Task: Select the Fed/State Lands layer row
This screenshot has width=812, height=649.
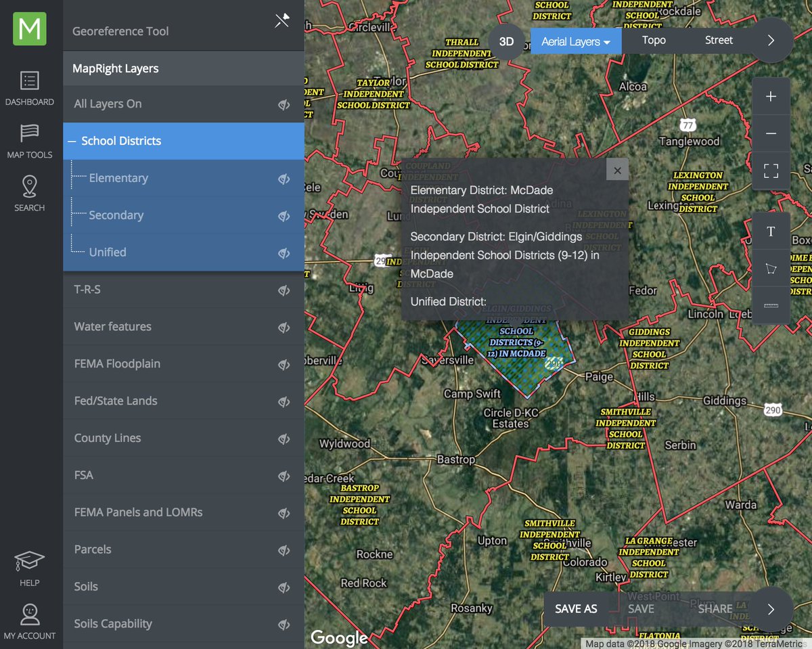Action: 183,401
